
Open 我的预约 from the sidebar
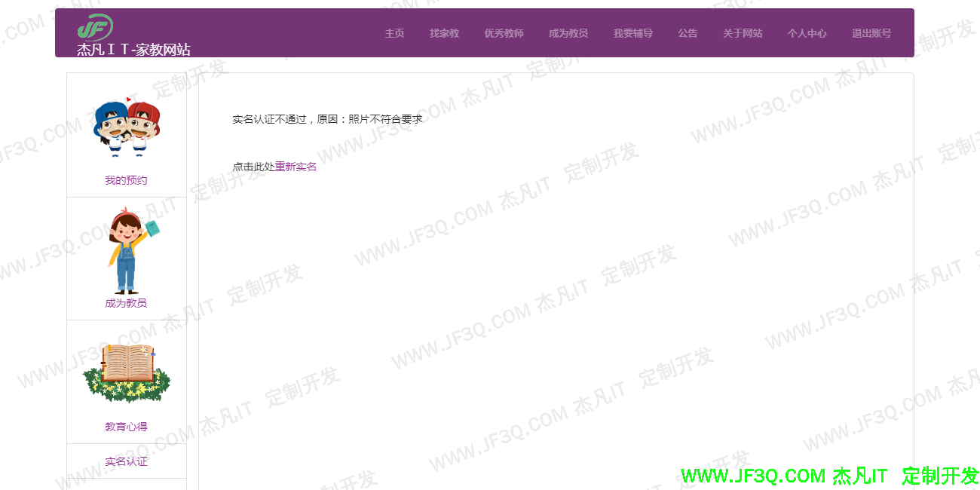pyautogui.click(x=125, y=179)
